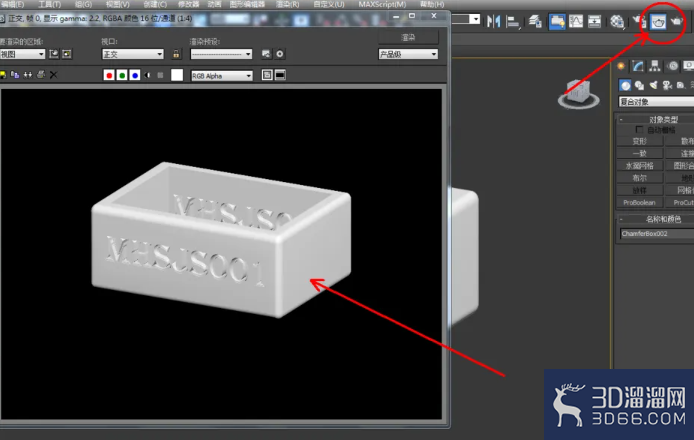Open the 组(G) menu
The width and height of the screenshot is (694, 440).
(83, 4)
